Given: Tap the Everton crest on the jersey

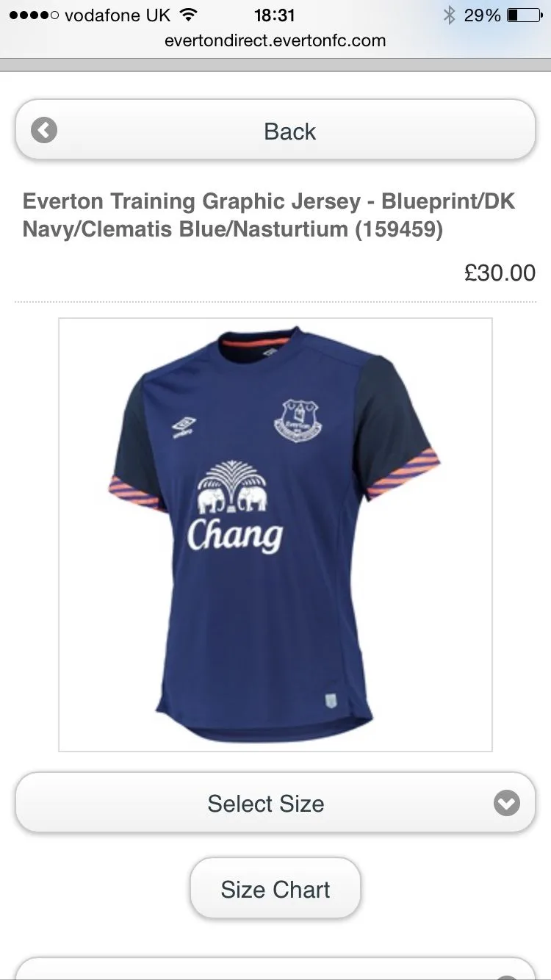Looking at the screenshot, I should pos(300,421).
